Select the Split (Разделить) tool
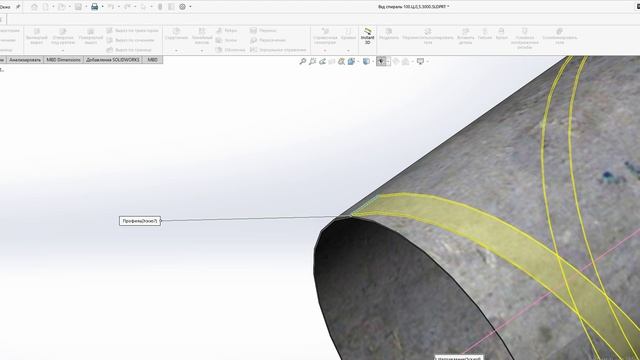This screenshot has height=360, width=640. (x=389, y=34)
